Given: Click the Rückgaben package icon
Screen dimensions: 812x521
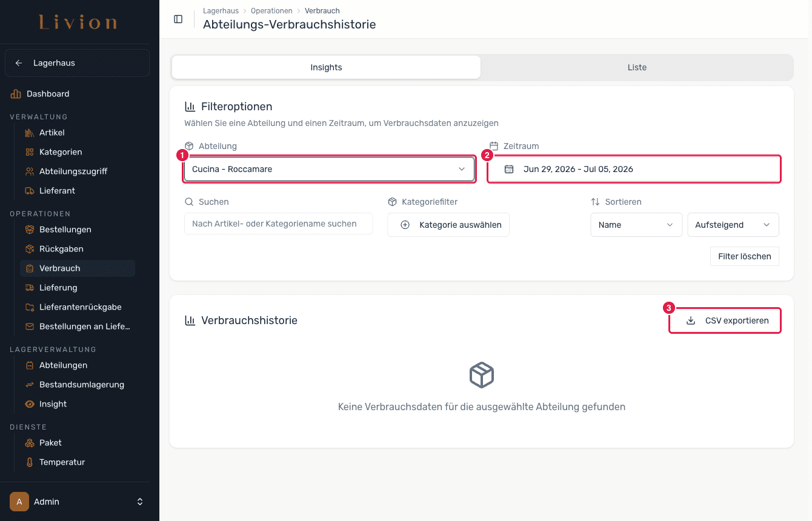Looking at the screenshot, I should pyautogui.click(x=29, y=249).
